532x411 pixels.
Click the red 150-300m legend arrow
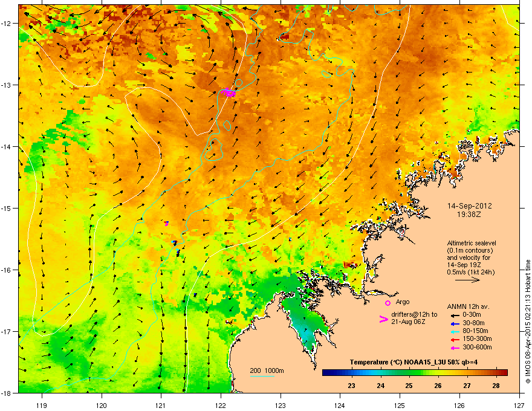tap(455, 340)
